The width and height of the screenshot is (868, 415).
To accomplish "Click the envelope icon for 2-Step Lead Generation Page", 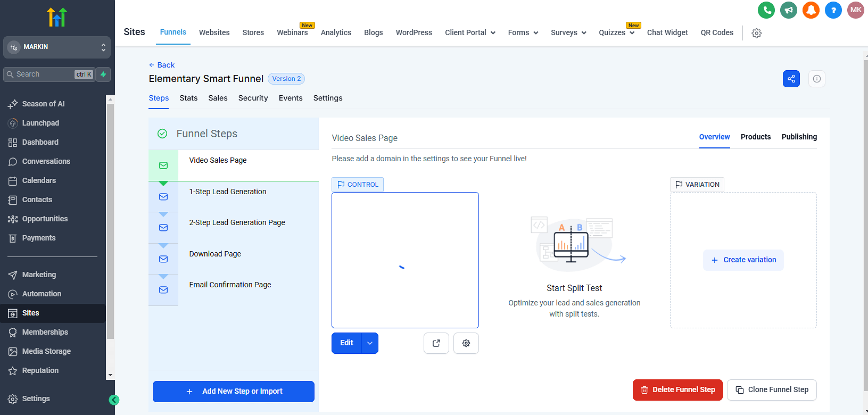I will [x=163, y=228].
